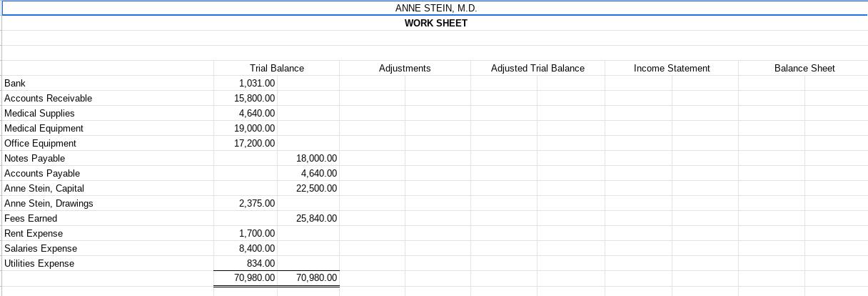Click the Medical Equipment label cell
The image size is (868, 296).
108,128
